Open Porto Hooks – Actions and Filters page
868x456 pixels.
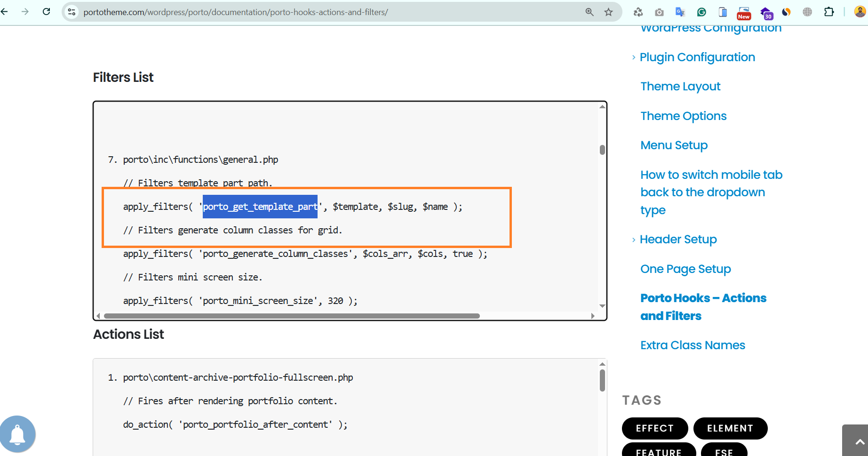(x=703, y=307)
